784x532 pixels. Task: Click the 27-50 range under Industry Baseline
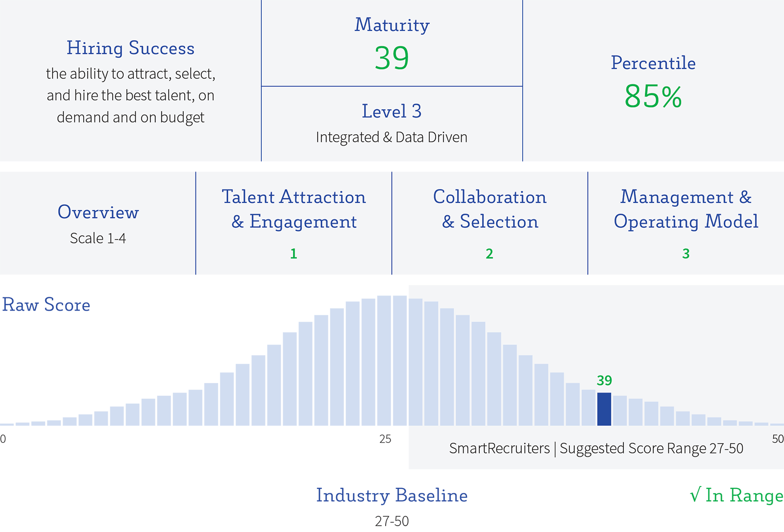[392, 521]
